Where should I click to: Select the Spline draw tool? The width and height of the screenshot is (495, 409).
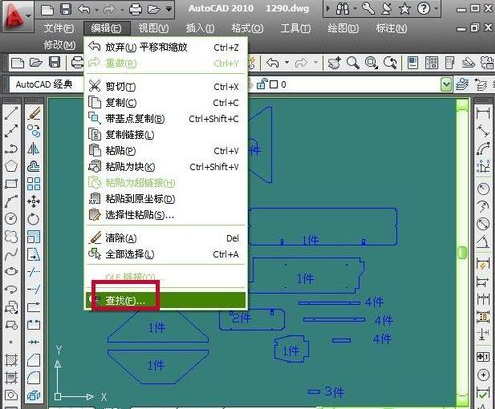[11, 254]
